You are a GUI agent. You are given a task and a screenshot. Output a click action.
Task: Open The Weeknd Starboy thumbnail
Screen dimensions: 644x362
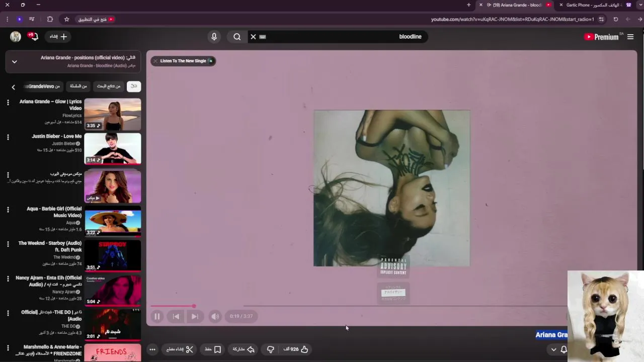113,256
